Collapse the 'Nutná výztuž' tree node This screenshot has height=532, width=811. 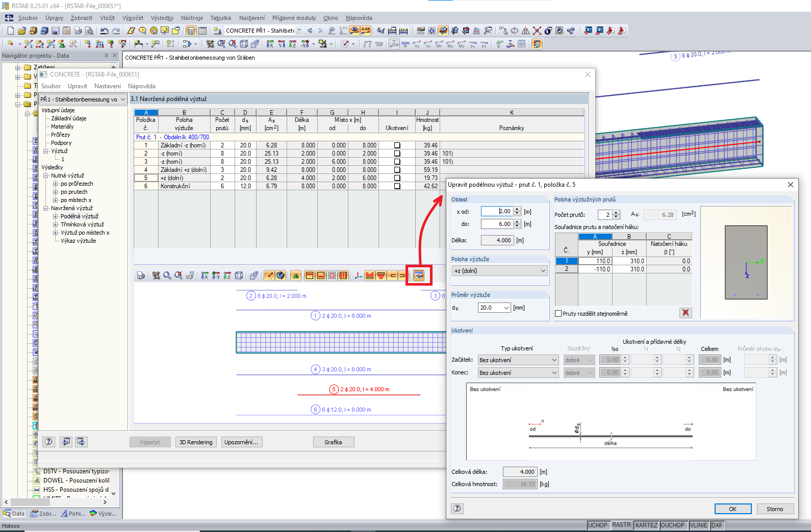tap(46, 175)
